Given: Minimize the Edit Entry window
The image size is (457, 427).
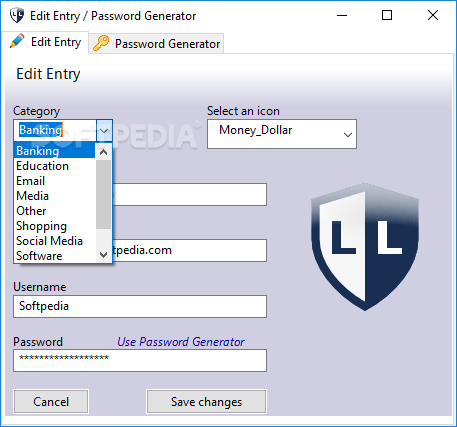Looking at the screenshot, I should click(x=342, y=15).
